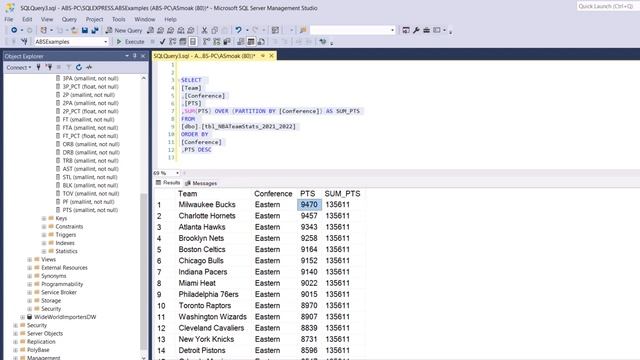The height and width of the screenshot is (360, 640).
Task: Pin the Object Explorer panel
Action: pos(135,56)
